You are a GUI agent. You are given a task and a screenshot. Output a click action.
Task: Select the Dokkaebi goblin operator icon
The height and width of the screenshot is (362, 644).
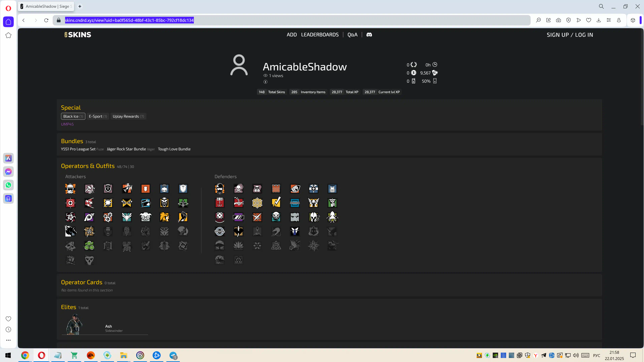point(146,217)
